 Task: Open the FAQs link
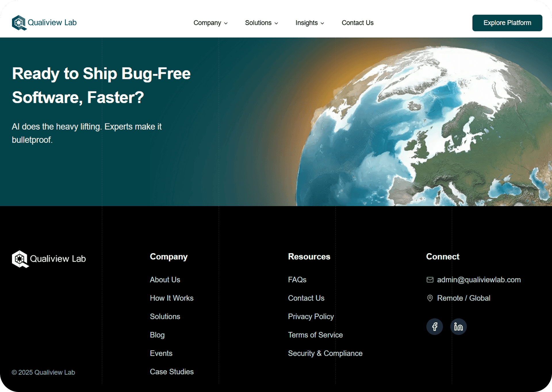pyautogui.click(x=297, y=280)
